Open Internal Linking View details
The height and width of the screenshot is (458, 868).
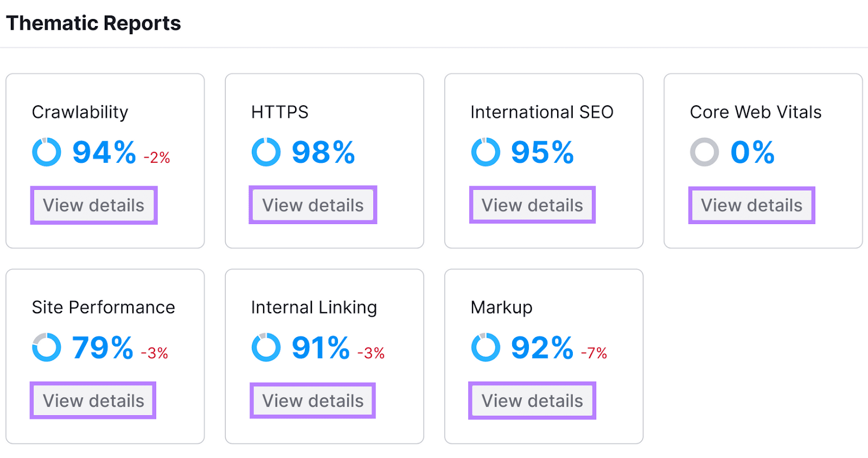coord(312,400)
